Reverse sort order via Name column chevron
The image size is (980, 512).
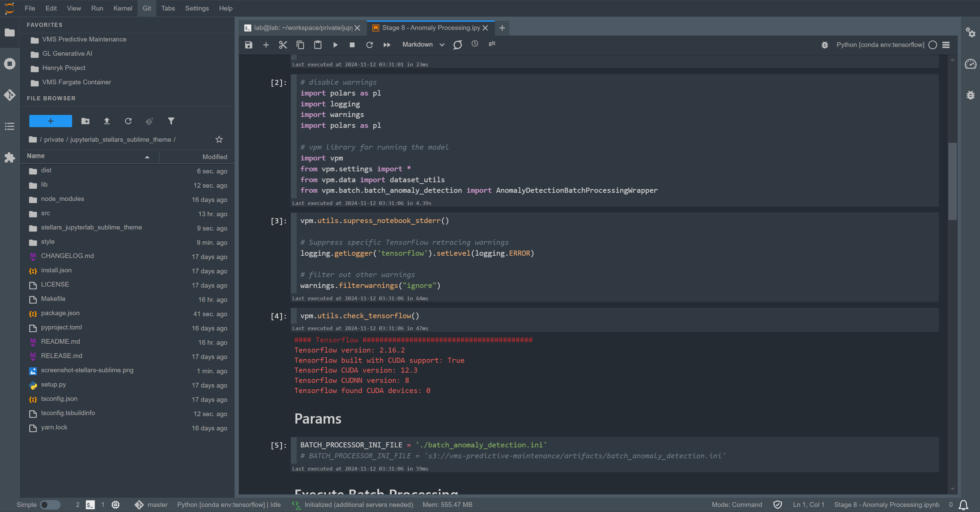[x=147, y=157]
